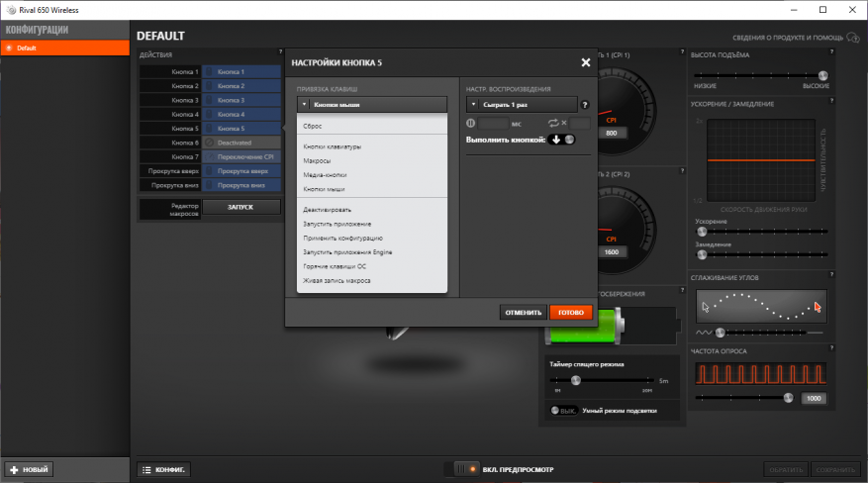Click НОВЫЙ to add configuration

(x=30, y=470)
